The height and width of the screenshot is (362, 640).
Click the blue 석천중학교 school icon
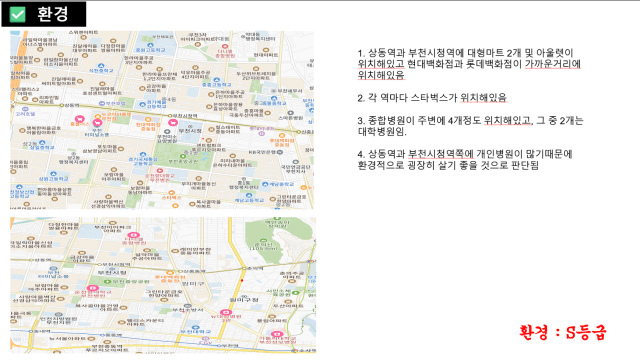(101, 66)
